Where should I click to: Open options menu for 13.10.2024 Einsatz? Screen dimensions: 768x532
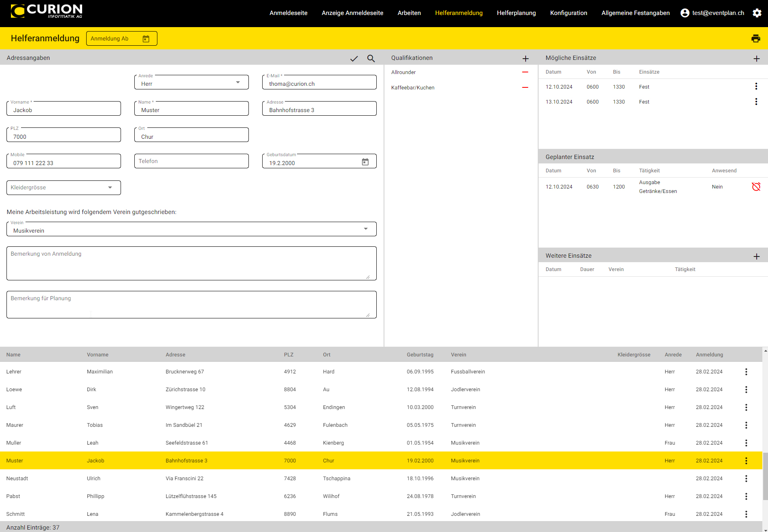click(756, 102)
